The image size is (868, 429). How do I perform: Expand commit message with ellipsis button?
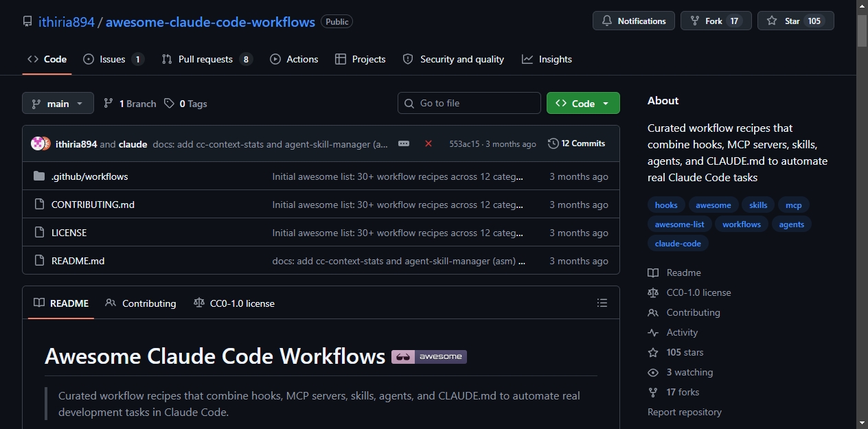coord(404,143)
